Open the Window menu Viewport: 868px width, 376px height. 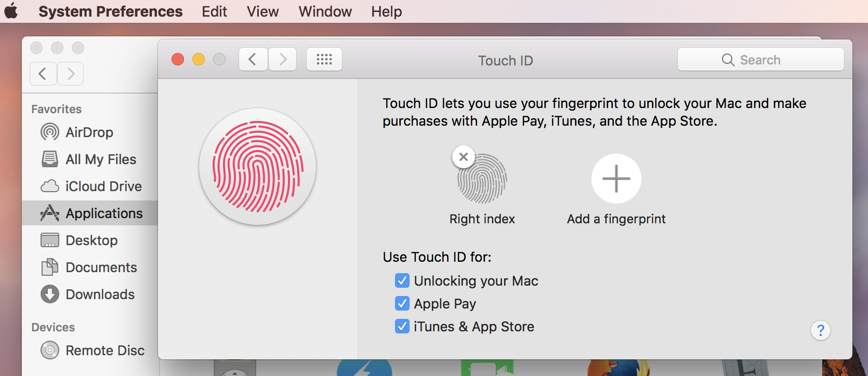tap(325, 11)
